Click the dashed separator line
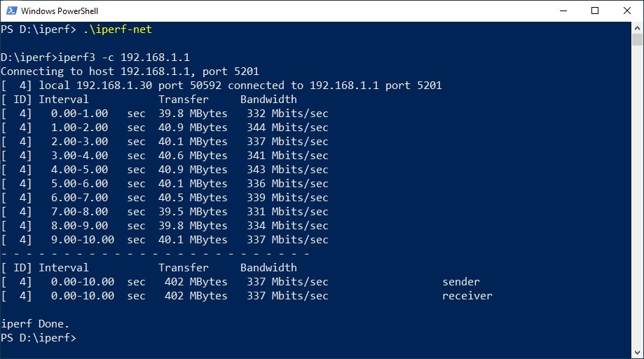The image size is (644, 359). click(x=155, y=254)
